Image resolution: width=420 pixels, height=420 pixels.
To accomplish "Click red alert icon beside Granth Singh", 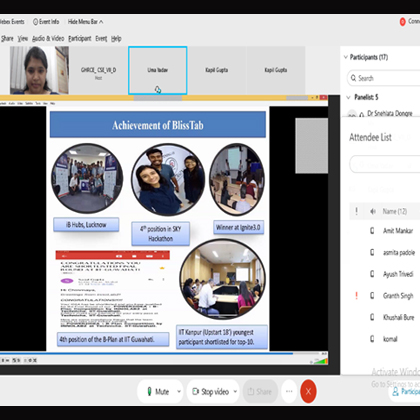I will tap(357, 295).
